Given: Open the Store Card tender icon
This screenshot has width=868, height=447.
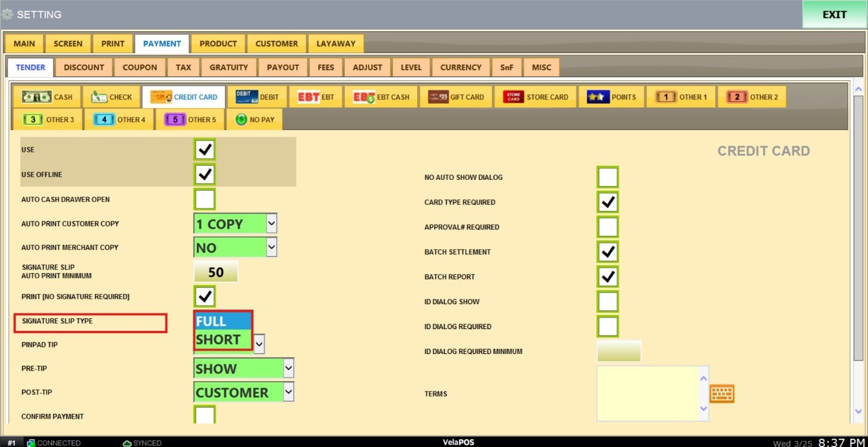Looking at the screenshot, I should [x=513, y=97].
